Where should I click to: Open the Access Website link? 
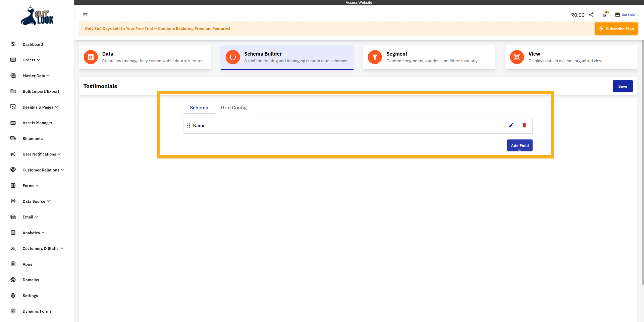coord(359,2)
